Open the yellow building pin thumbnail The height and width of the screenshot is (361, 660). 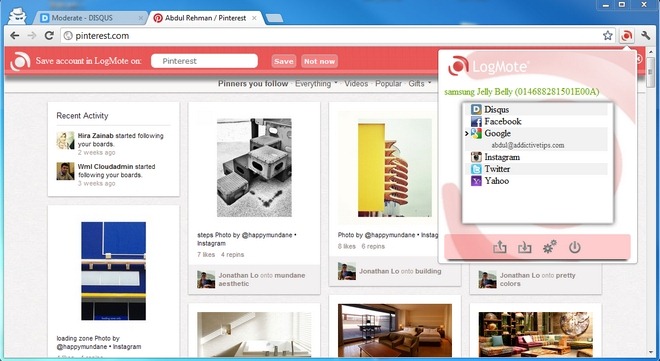click(x=394, y=167)
